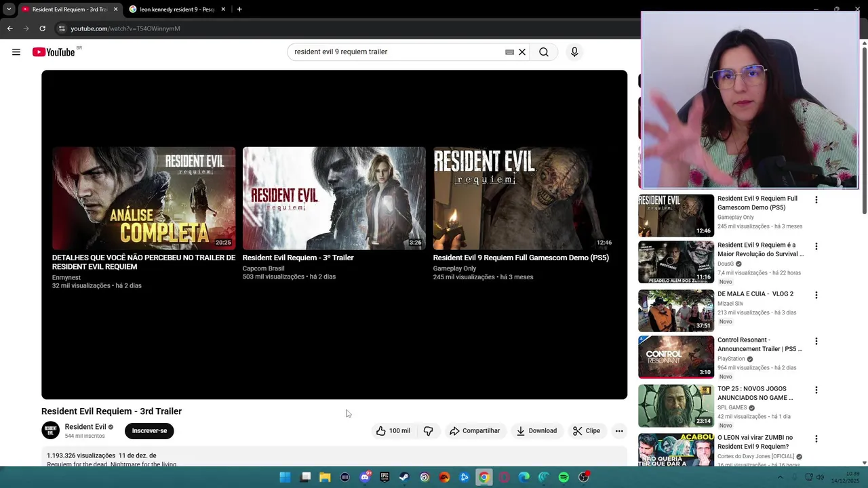Start voice search with the microphone icon

point(574,52)
